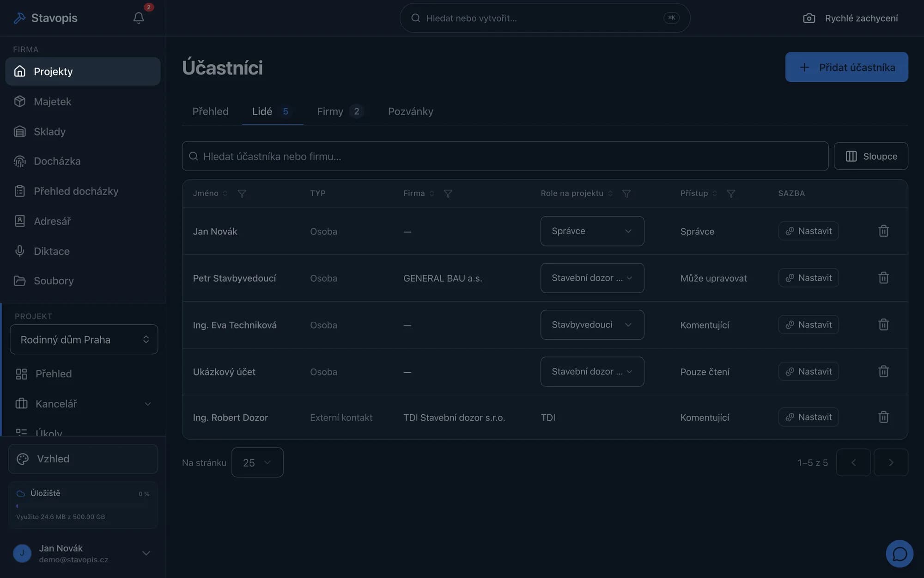
Task: Delete the Jan Novák row with the trash icon
Action: tap(883, 231)
